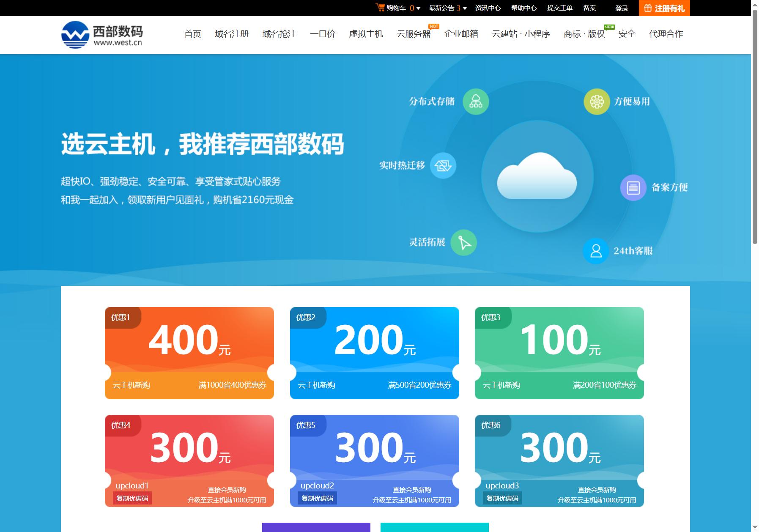Click the 分布式存储 green network icon
This screenshot has width=759, height=532.
pos(476,101)
